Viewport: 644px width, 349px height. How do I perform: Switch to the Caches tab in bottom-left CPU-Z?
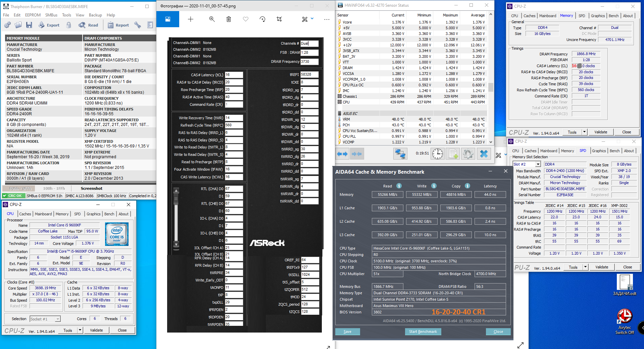click(25, 214)
